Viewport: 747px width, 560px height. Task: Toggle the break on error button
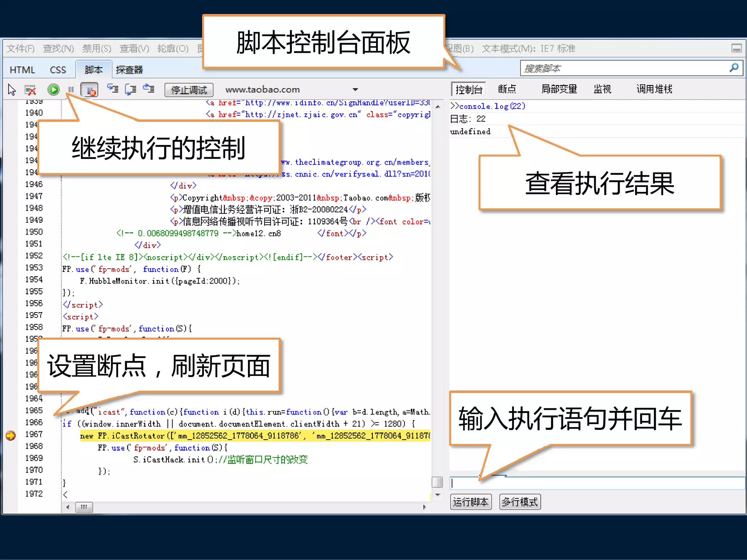[x=89, y=89]
